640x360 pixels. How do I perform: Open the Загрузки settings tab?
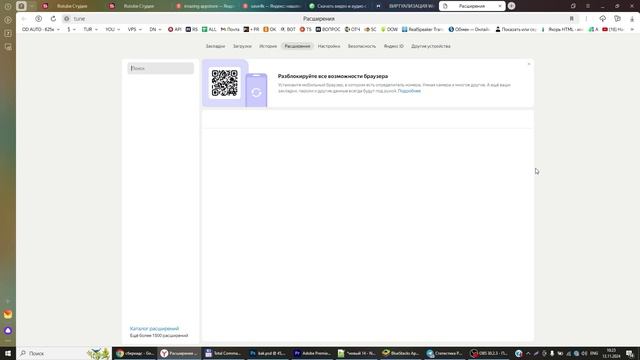tap(242, 46)
